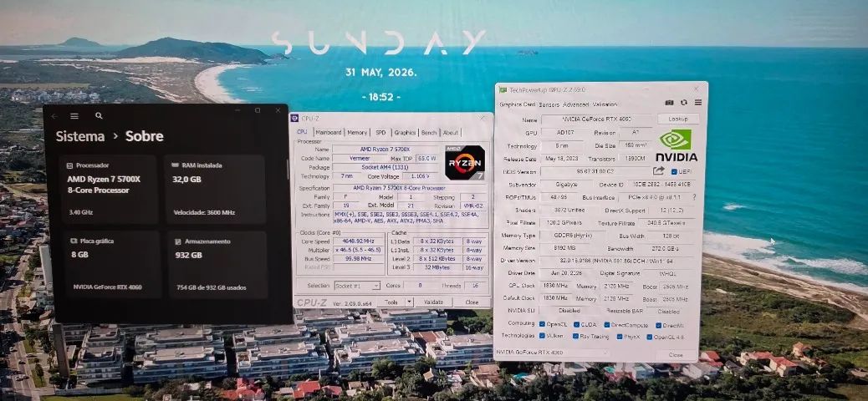Screen dimensions: 868x401
Task: Click the AMD Ryzen 7 logo in CPU-Z
Action: coord(465,163)
